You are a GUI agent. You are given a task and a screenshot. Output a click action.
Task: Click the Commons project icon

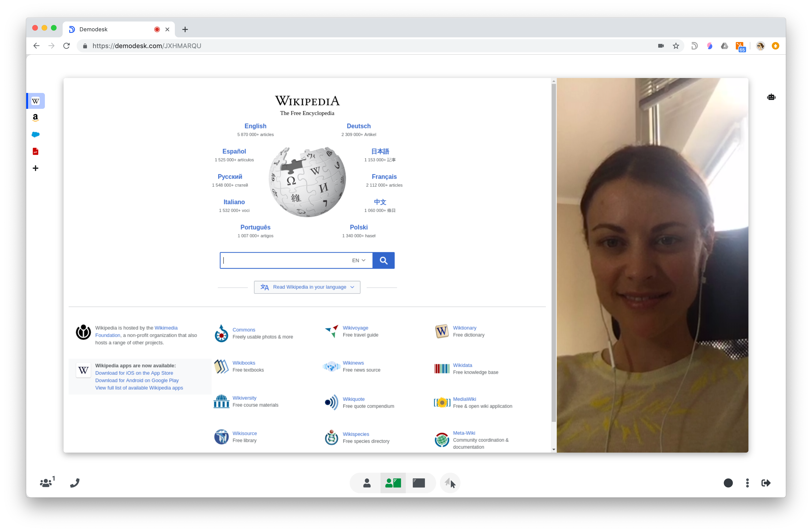[x=221, y=333]
